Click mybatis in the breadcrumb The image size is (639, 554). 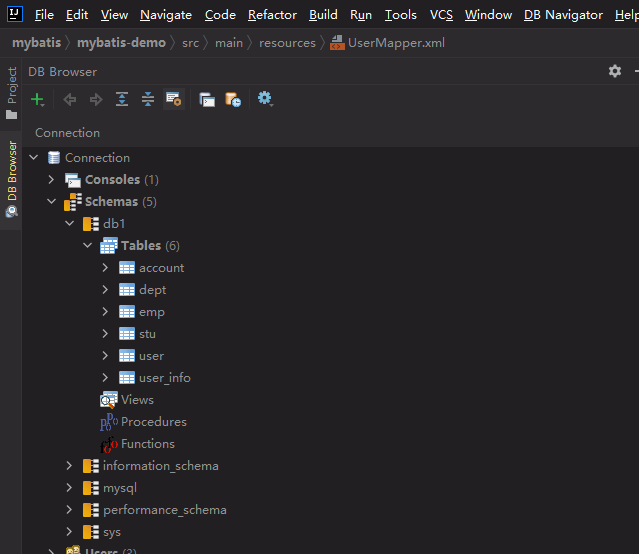coord(37,43)
